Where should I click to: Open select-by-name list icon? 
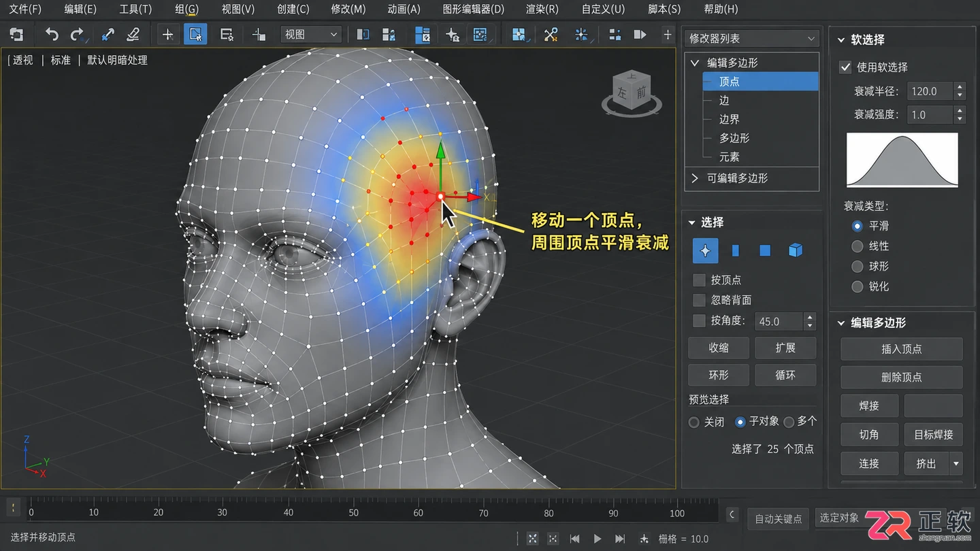coord(227,34)
